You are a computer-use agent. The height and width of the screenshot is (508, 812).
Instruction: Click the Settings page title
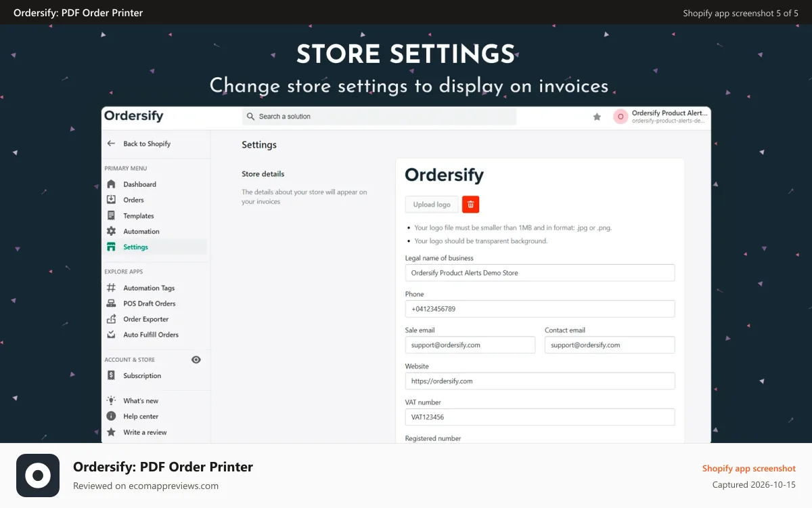(259, 145)
